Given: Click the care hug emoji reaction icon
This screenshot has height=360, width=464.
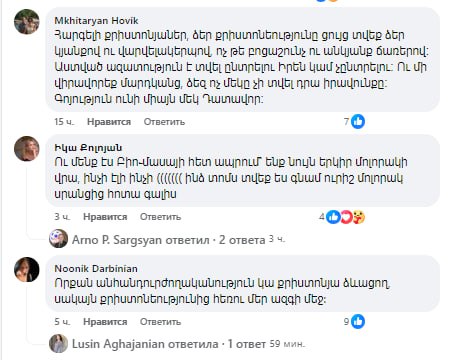Looking at the screenshot, I should click(359, 217).
